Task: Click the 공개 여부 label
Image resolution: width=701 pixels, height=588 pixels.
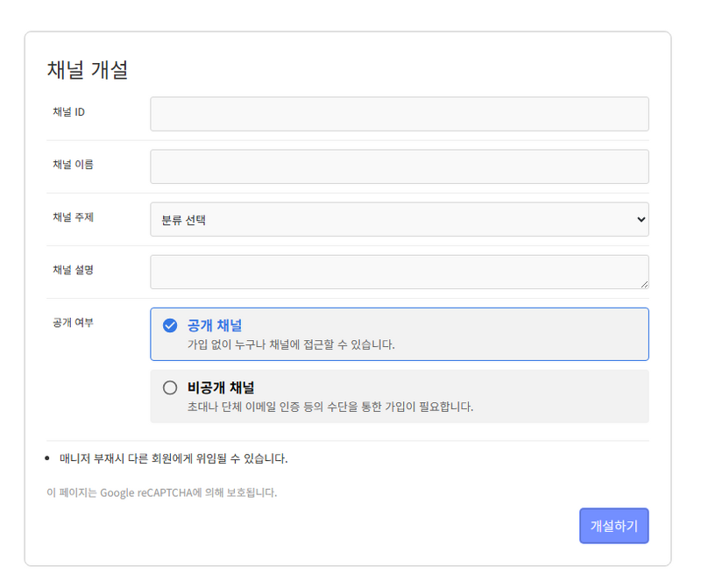Action: (x=73, y=322)
